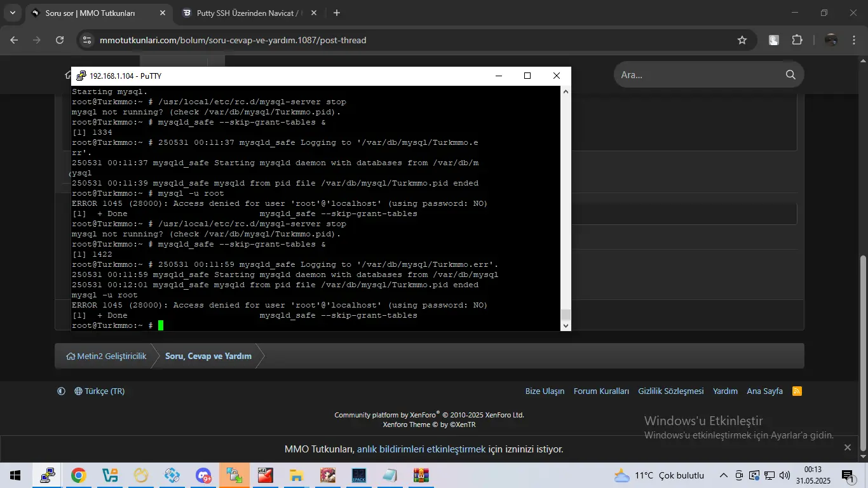Image resolution: width=868 pixels, height=488 pixels.
Task: Focus the address bar with the mmotutkunlari.com URL
Action: pyautogui.click(x=417, y=40)
